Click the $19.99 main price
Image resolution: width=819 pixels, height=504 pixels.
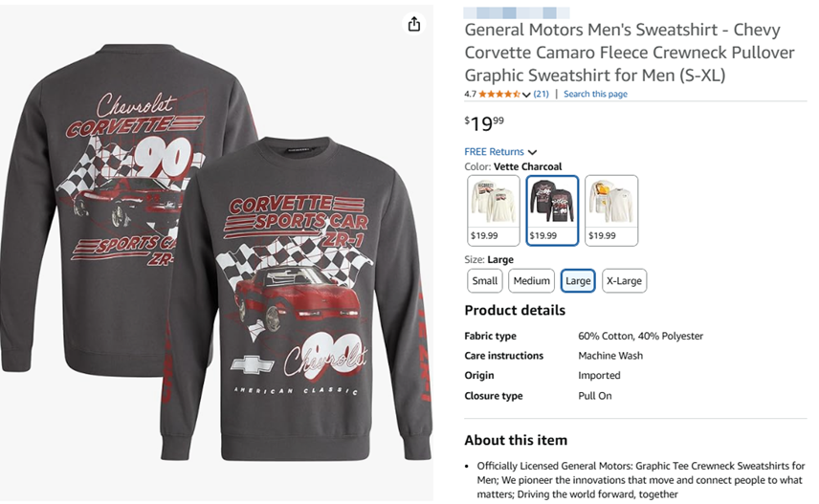tap(485, 123)
